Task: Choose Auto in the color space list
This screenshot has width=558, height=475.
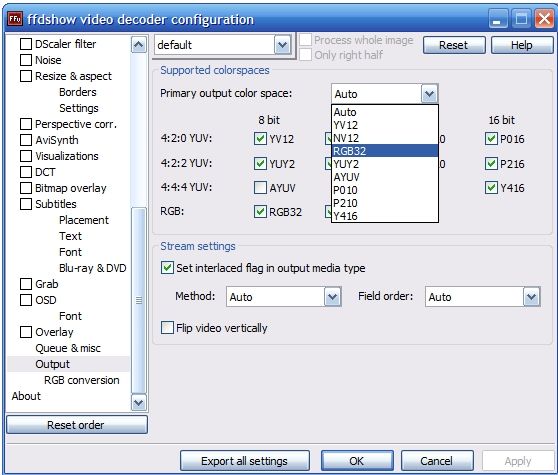Action: point(385,112)
